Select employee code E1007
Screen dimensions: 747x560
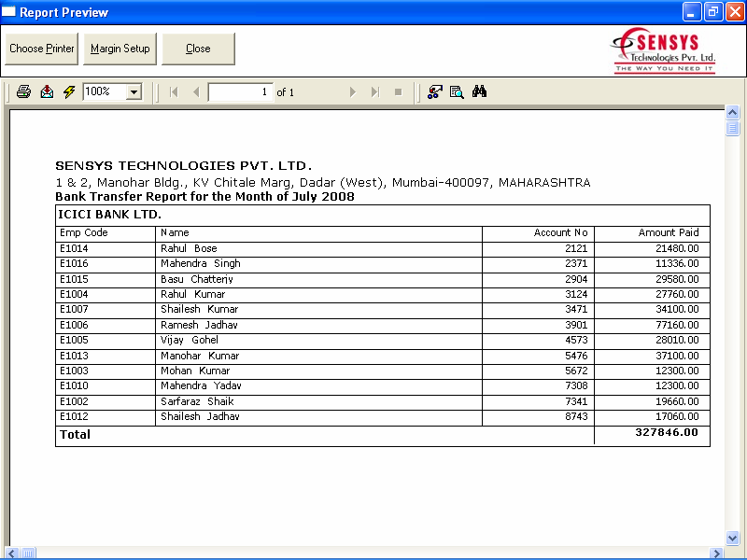click(74, 310)
